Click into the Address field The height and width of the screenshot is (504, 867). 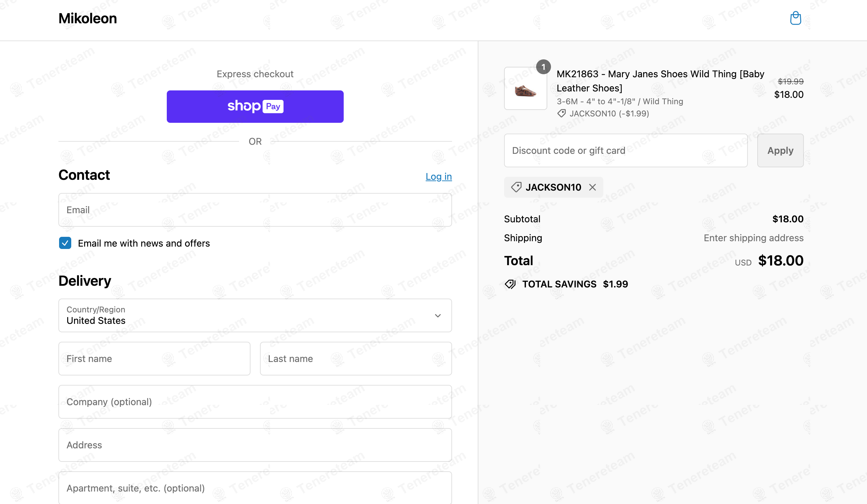[x=255, y=445]
